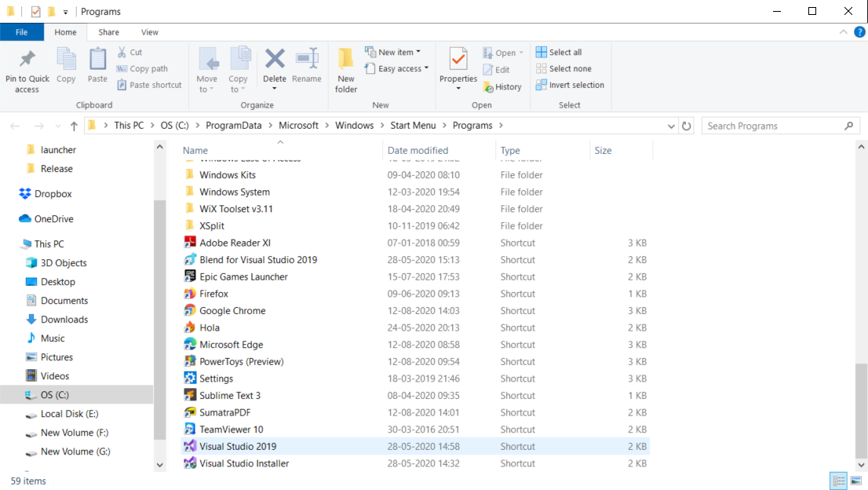Viewport: 868px width, 490px height.
Task: Toggle the Properties checkbox in the quick access toolbar
Action: [36, 12]
